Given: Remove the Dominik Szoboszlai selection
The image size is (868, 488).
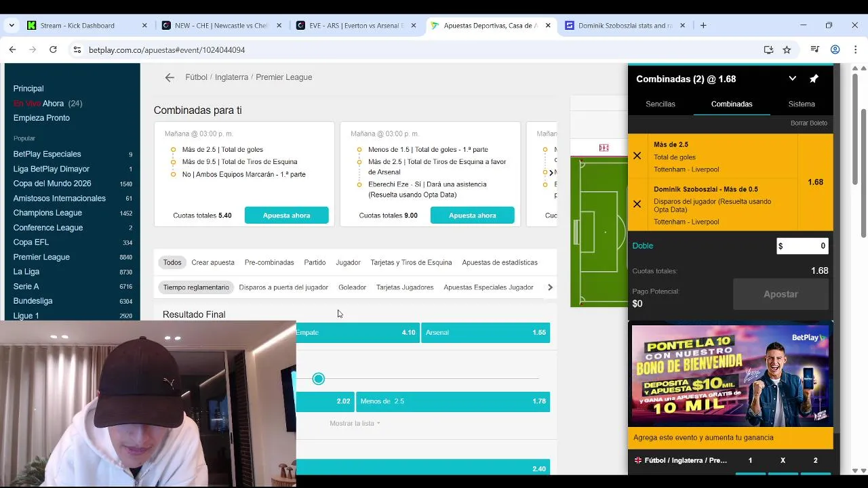Looking at the screenshot, I should 637,204.
